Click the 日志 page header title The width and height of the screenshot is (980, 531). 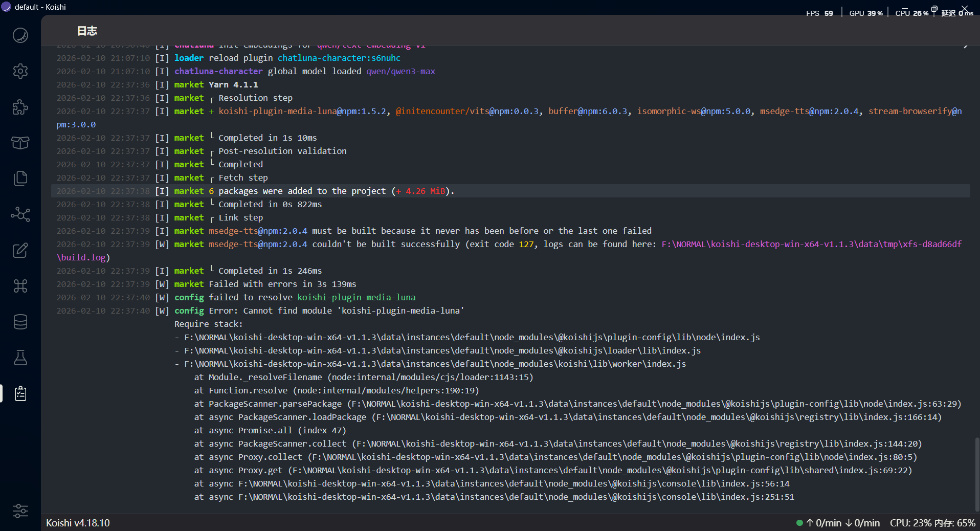pyautogui.click(x=87, y=31)
